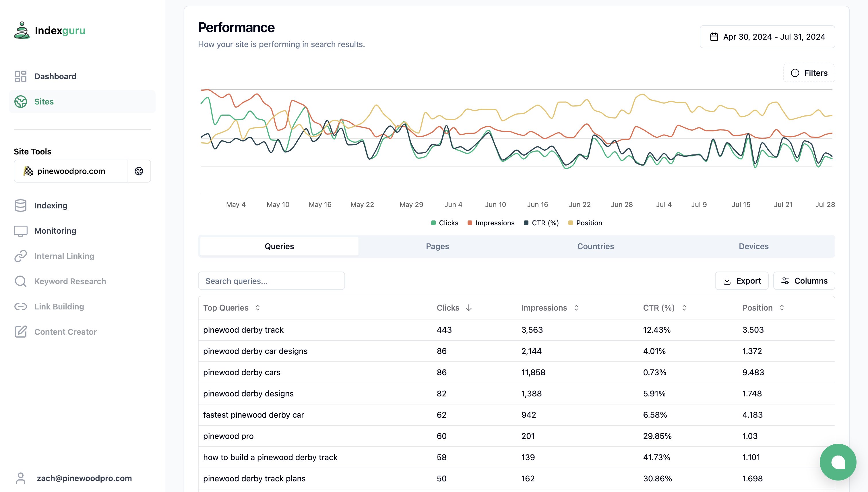This screenshot has height=492, width=868.
Task: Click the Internal Linking chain icon
Action: 21,256
